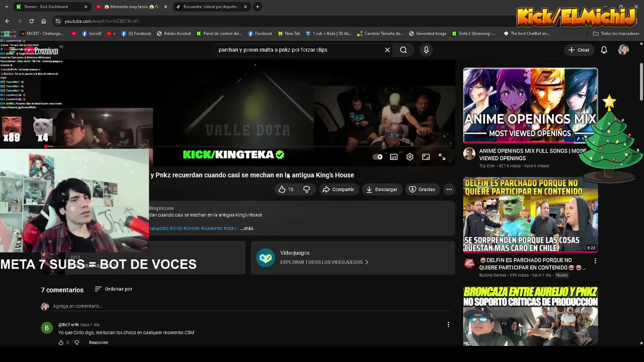
Task: Dislike the video
Action: point(306,190)
